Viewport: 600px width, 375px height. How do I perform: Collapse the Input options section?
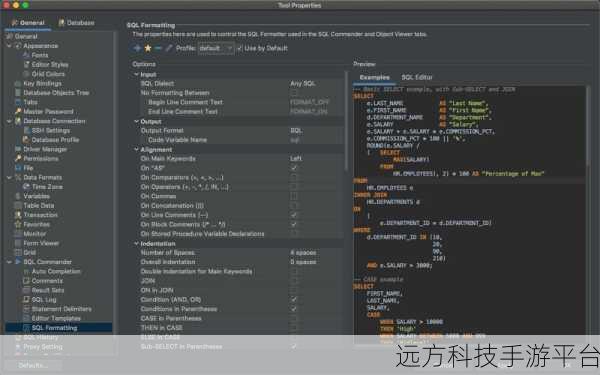tap(136, 74)
